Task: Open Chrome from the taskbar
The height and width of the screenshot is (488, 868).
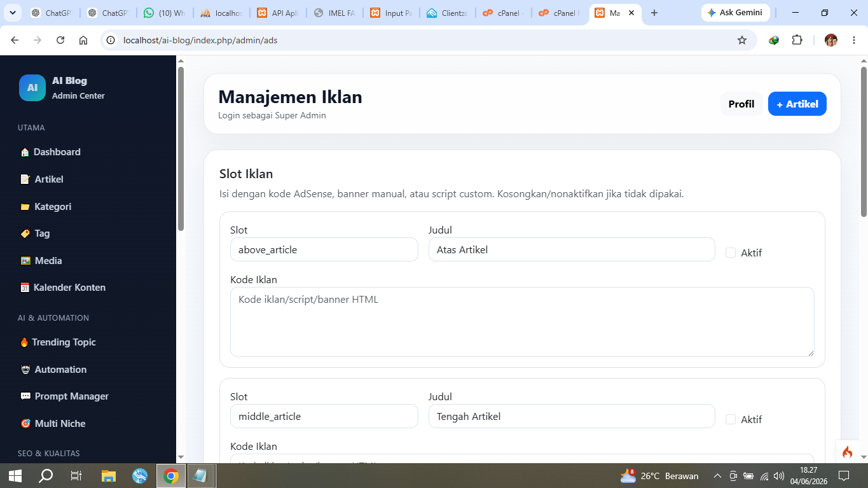Action: coord(170,475)
